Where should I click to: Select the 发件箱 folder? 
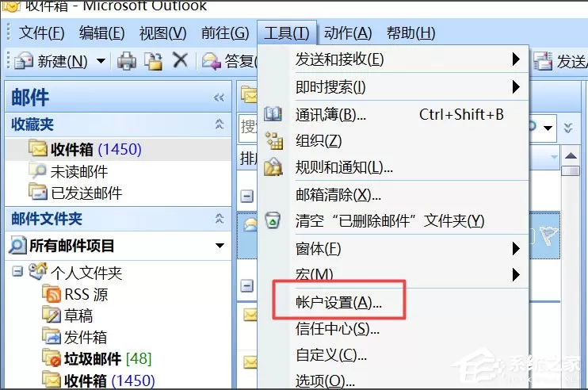click(x=86, y=337)
